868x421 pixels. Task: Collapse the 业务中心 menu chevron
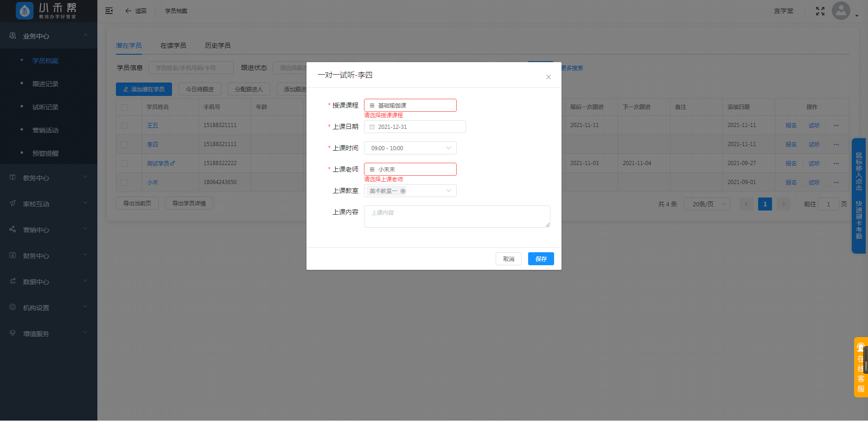(85, 35)
